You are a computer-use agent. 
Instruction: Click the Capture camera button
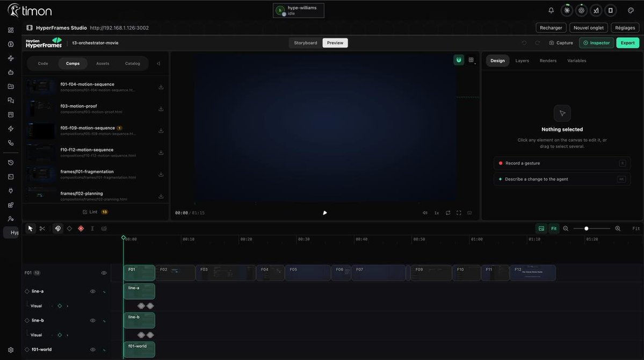pyautogui.click(x=561, y=43)
